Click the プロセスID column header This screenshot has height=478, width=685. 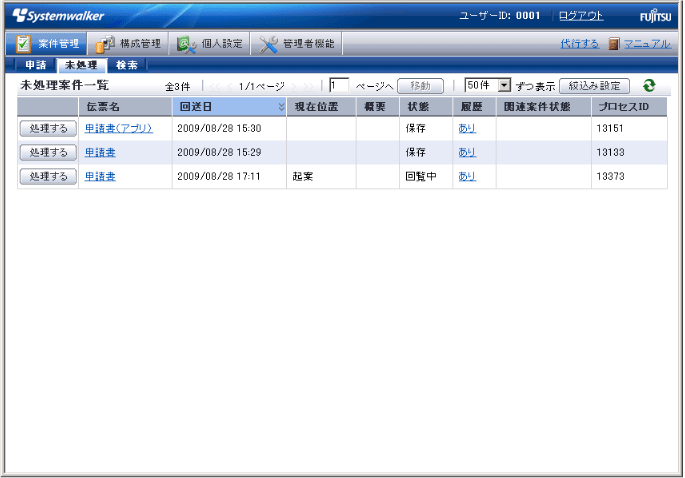pos(629,107)
